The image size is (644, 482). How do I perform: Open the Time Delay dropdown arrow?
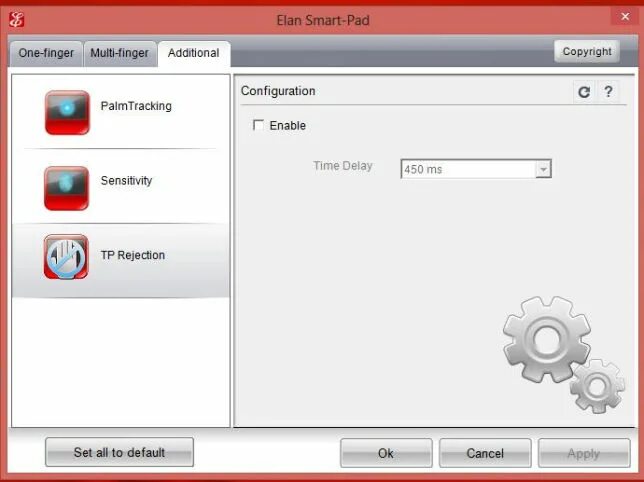point(543,169)
